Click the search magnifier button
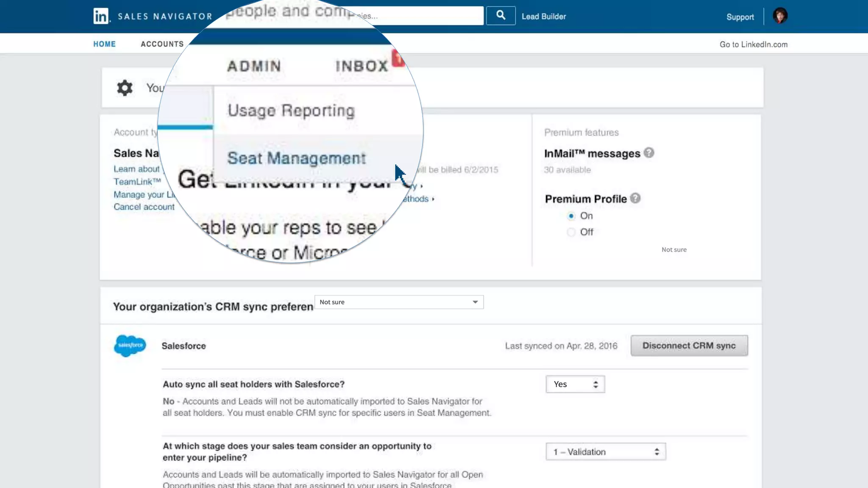Viewport: 868px width, 488px height. tap(501, 16)
